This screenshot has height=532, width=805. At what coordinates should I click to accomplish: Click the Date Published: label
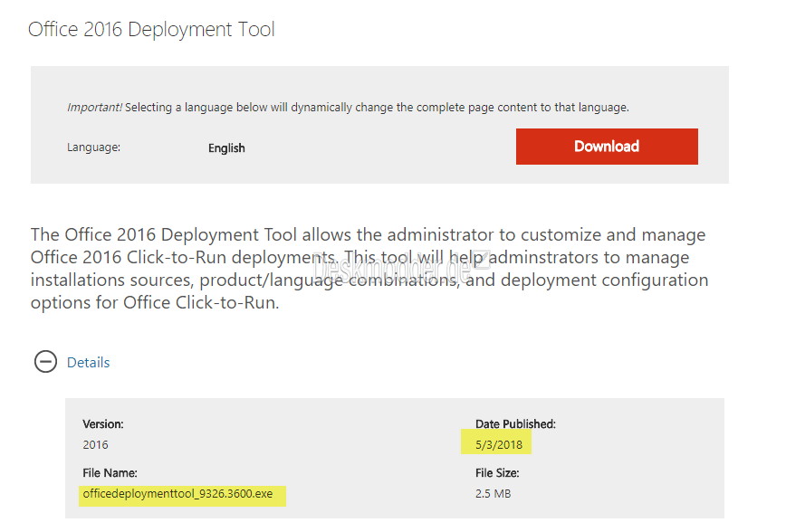pos(515,423)
